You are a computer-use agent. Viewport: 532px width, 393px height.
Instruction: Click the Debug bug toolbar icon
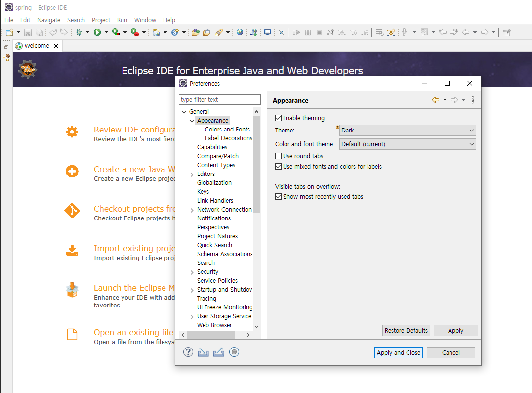79,32
